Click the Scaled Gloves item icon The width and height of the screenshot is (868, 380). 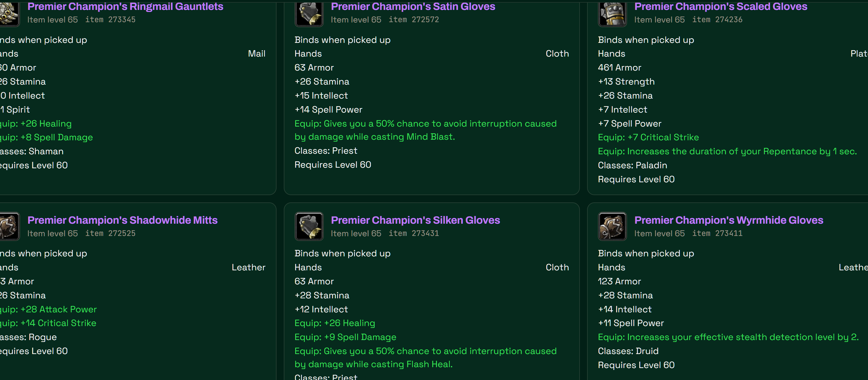pyautogui.click(x=612, y=13)
